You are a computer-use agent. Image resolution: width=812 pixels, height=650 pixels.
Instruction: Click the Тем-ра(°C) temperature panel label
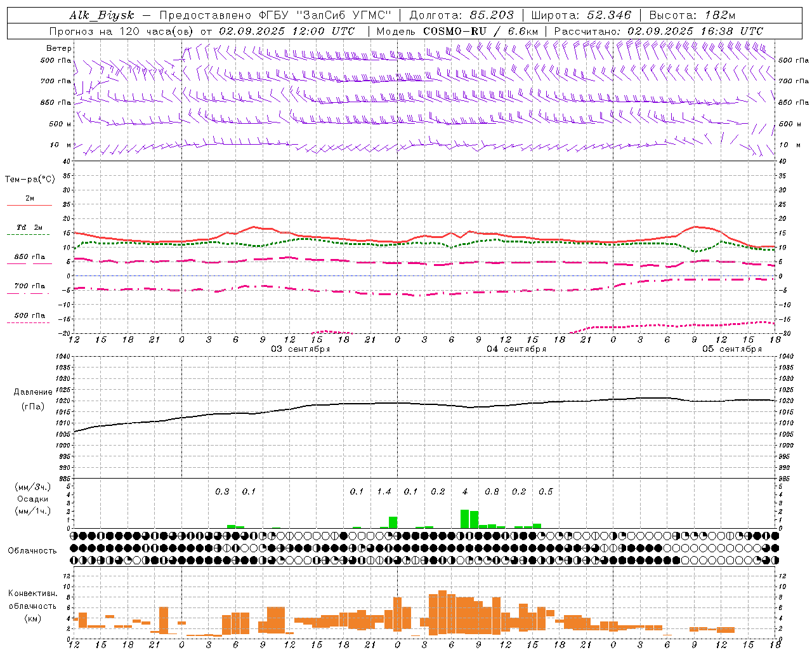click(30, 180)
